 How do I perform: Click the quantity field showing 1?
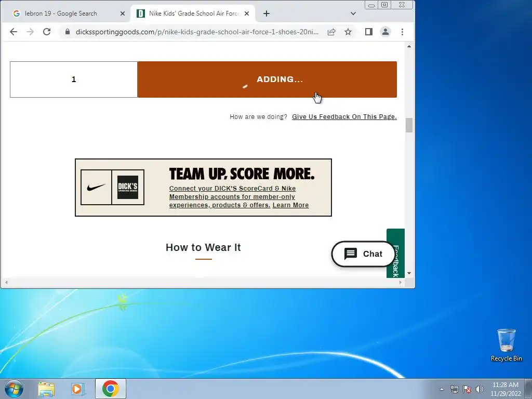click(74, 79)
